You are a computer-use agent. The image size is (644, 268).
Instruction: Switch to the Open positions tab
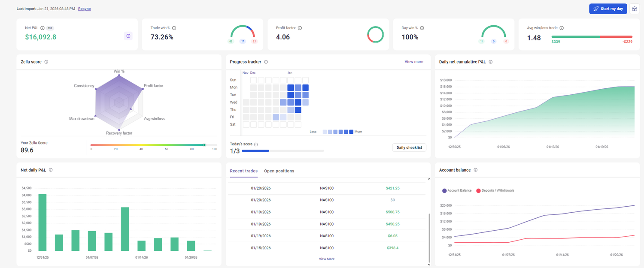279,171
